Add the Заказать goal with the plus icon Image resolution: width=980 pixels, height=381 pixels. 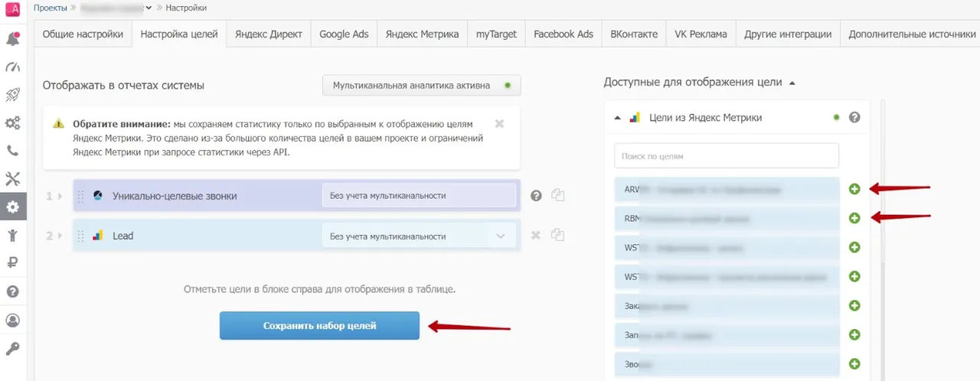coord(854,305)
